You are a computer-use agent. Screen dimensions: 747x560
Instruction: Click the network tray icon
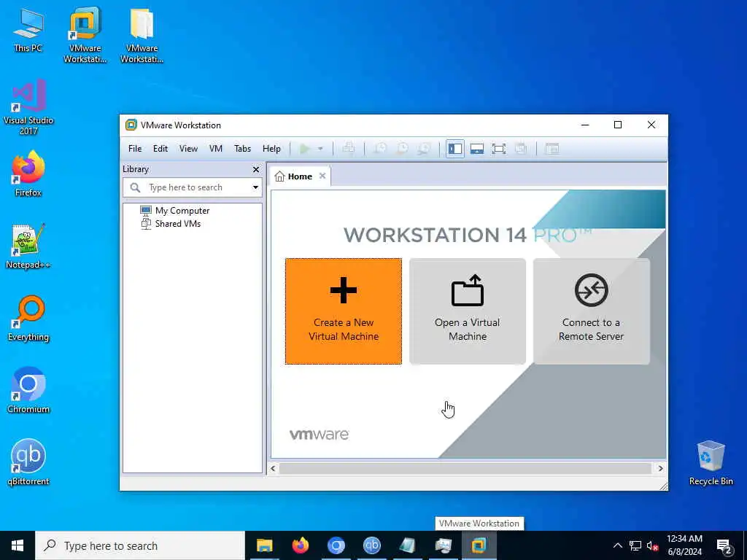635,545
